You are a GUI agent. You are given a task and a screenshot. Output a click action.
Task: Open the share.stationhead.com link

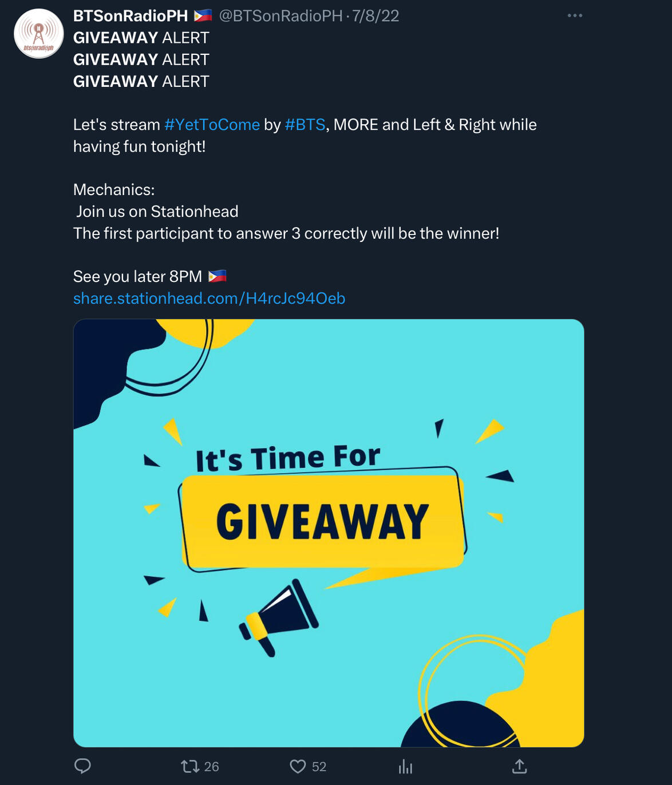[x=209, y=299]
